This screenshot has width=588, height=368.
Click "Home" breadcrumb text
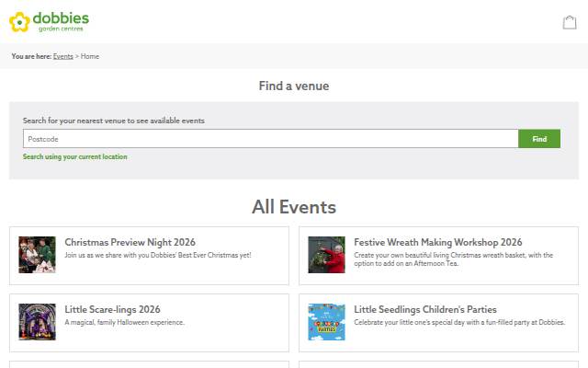[90, 56]
